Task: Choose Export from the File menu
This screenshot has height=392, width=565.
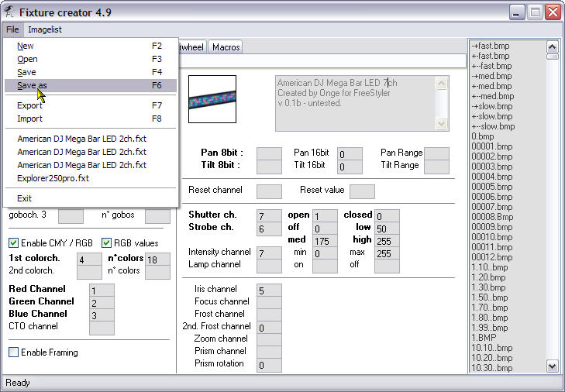Action: click(90, 105)
